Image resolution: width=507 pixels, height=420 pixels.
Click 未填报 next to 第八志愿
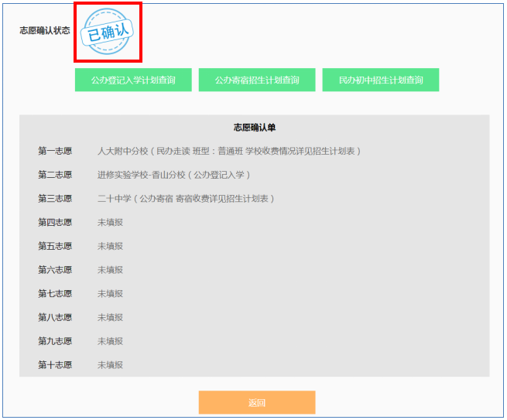[x=110, y=318]
